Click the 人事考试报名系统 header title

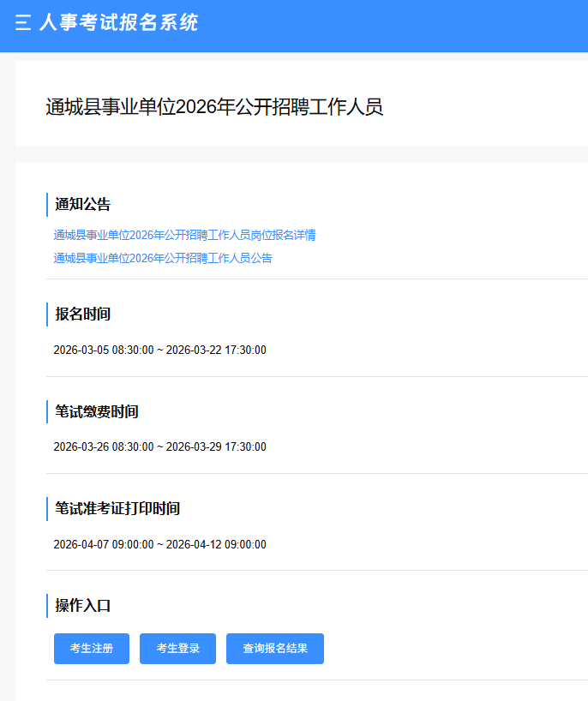point(118,23)
